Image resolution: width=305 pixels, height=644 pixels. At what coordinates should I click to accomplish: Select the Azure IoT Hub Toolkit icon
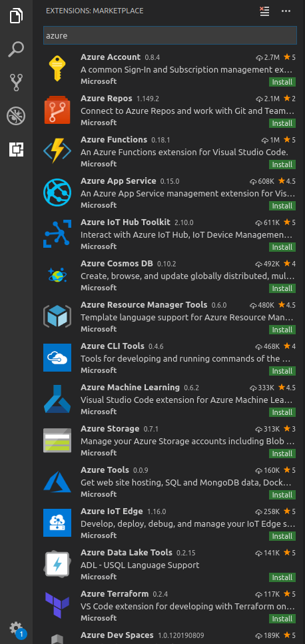tap(57, 234)
